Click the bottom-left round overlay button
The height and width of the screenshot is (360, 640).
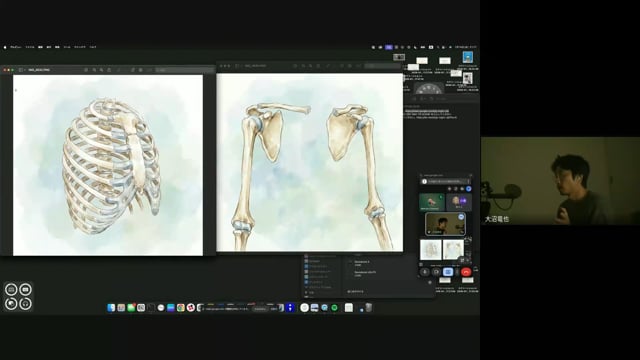(11, 304)
